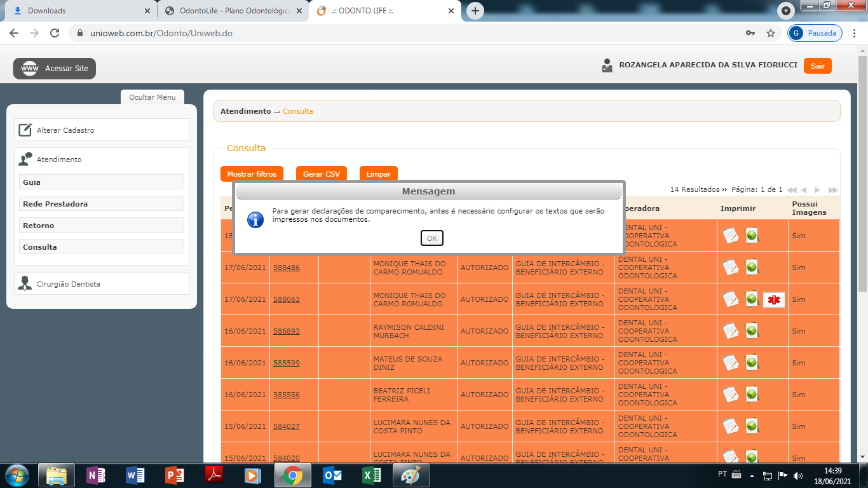The width and height of the screenshot is (868, 488).
Task: Expand the Atendimento menu section
Action: point(102,159)
